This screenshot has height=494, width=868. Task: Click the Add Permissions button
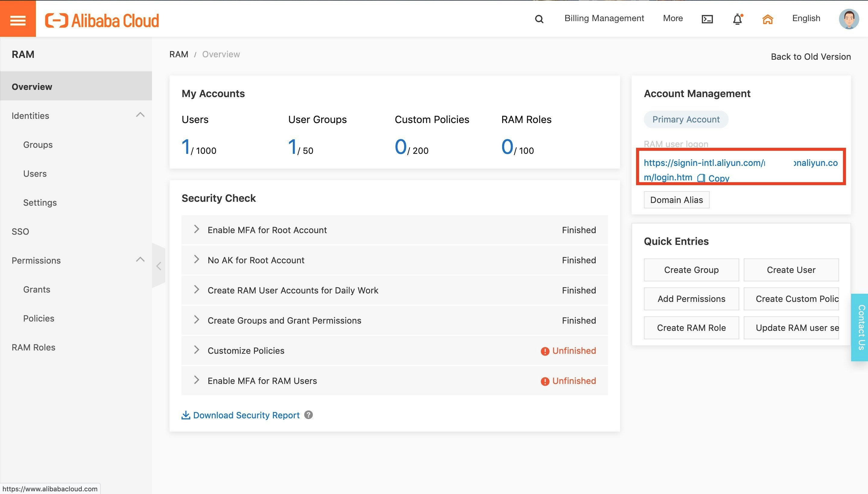[x=691, y=299]
